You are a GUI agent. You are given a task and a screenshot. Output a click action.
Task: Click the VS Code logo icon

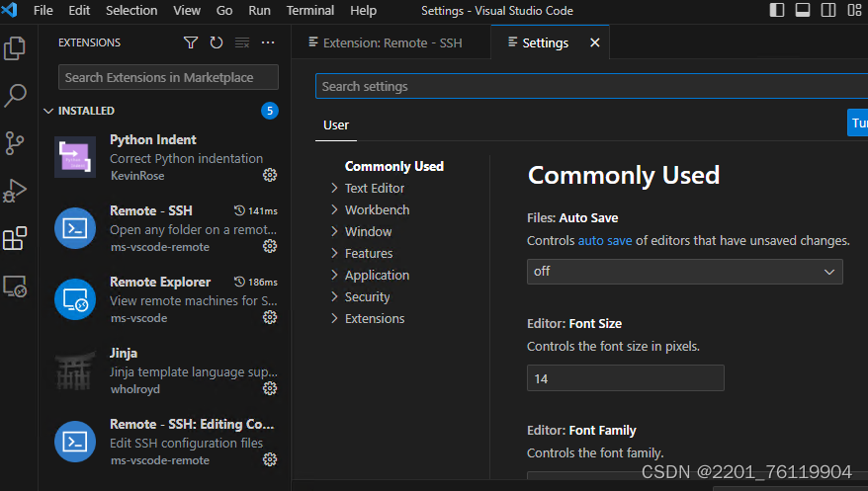10,10
